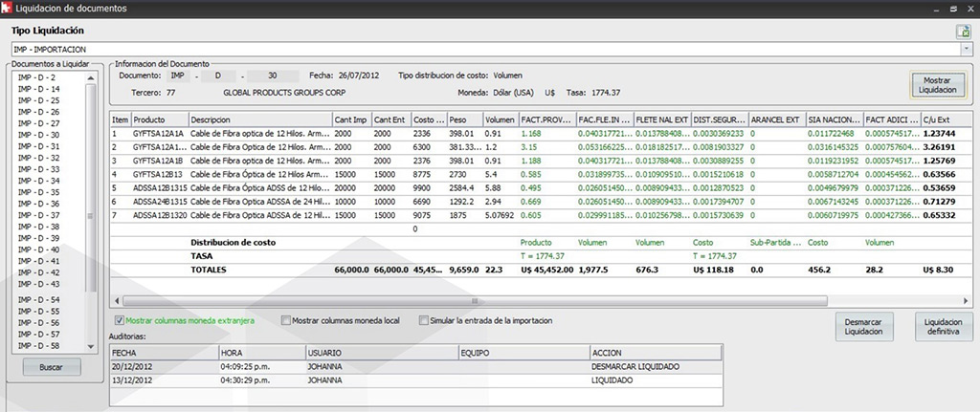Viewport: 980px width, 412px height.
Task: Click the FLETE NAL EXT column header
Action: tap(662, 119)
